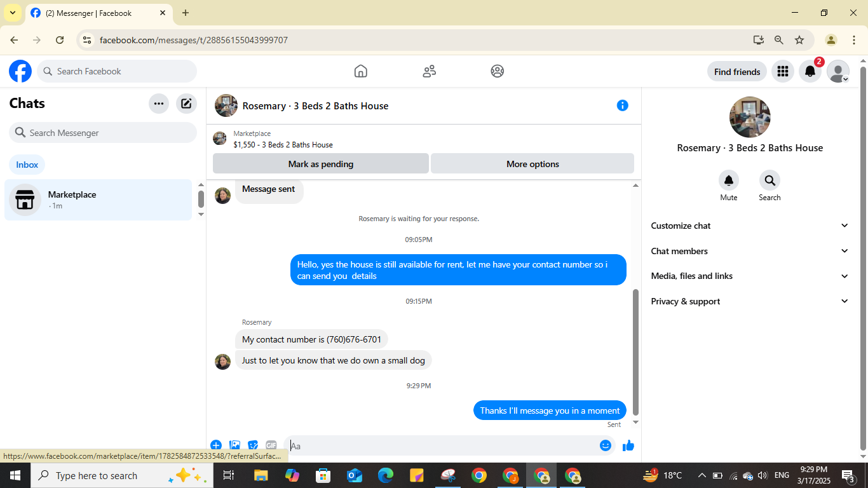Viewport: 868px width, 488px height.
Task: Open Windows Task View button
Action: coord(229,475)
